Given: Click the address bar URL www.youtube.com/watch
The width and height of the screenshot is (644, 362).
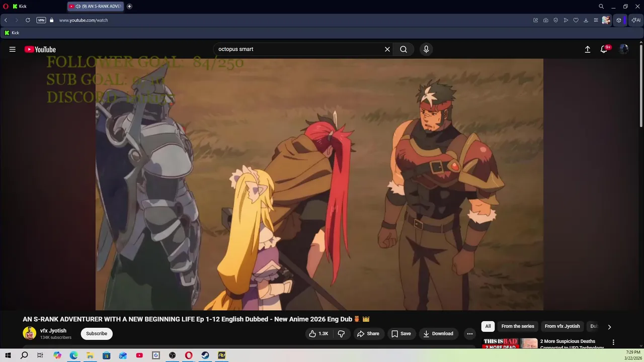Looking at the screenshot, I should point(84,20).
